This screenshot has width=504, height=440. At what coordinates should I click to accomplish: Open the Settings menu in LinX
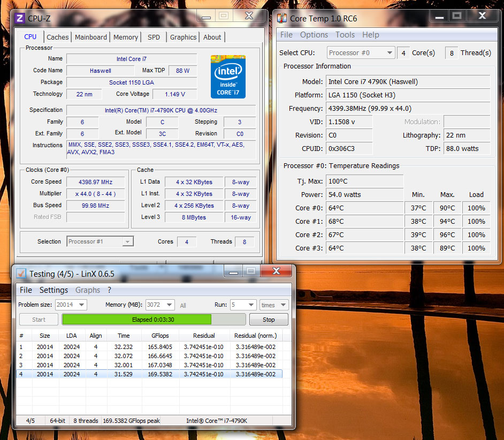click(54, 290)
